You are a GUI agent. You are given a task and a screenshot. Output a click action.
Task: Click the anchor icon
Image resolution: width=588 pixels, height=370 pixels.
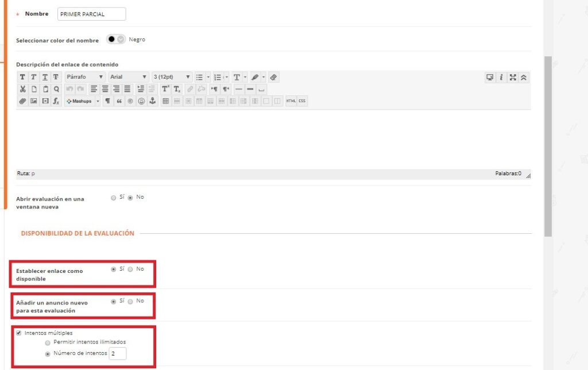[152, 101]
